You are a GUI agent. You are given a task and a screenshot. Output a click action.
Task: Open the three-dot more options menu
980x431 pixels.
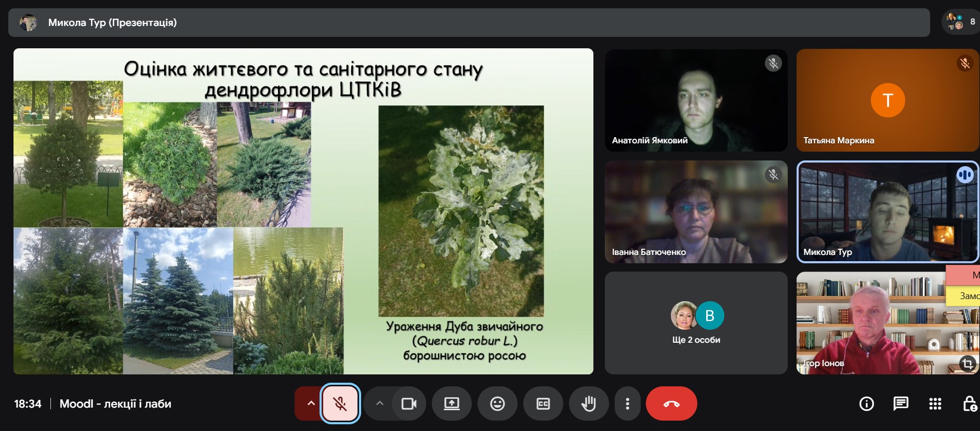(x=627, y=403)
